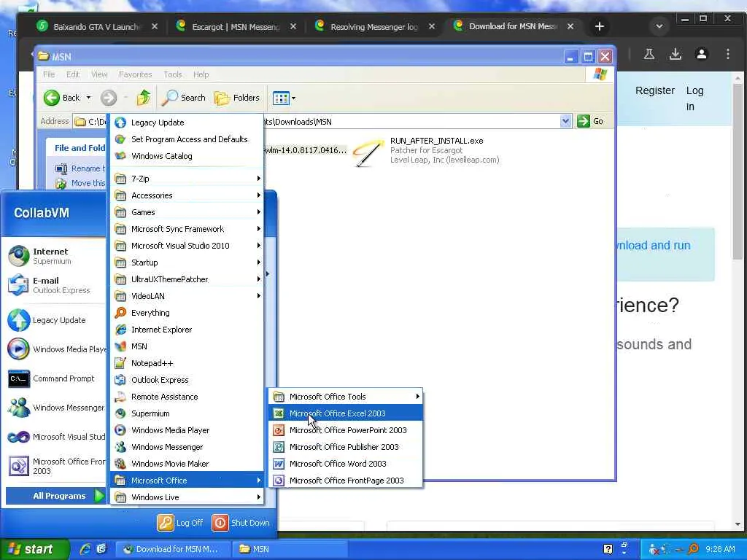Image resolution: width=747 pixels, height=560 pixels.
Task: Open Remote Assistance
Action: pos(187,397)
